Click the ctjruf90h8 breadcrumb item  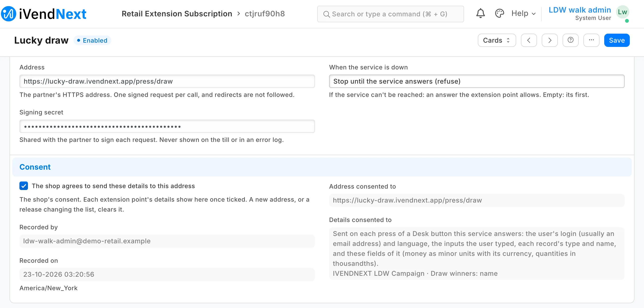tap(264, 14)
